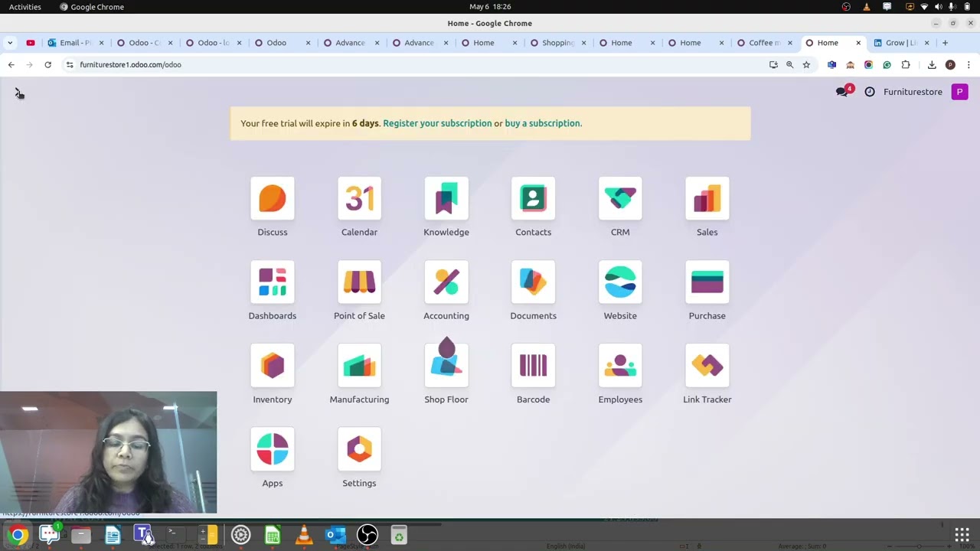
Task: Focus the address bar URL
Action: tap(130, 65)
